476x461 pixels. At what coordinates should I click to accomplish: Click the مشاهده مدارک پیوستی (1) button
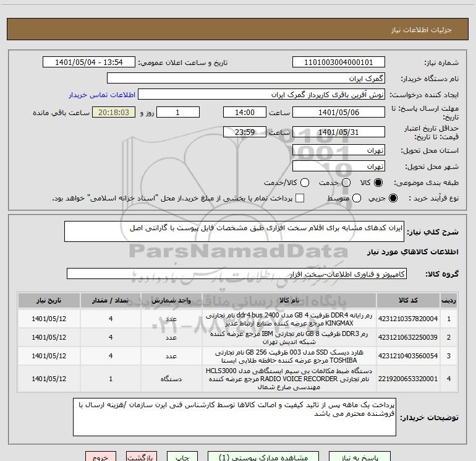263,457
